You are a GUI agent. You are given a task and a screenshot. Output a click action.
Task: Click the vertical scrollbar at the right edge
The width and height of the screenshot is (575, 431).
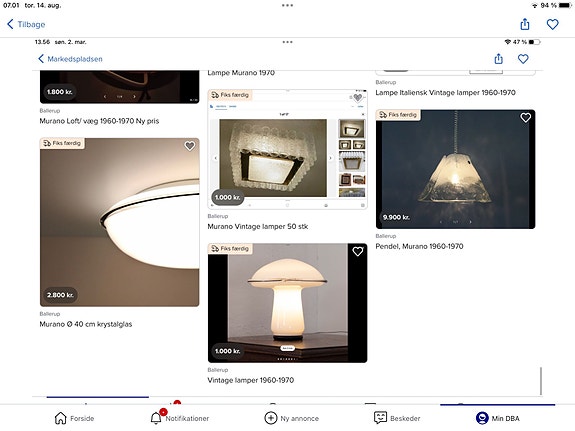click(x=541, y=381)
